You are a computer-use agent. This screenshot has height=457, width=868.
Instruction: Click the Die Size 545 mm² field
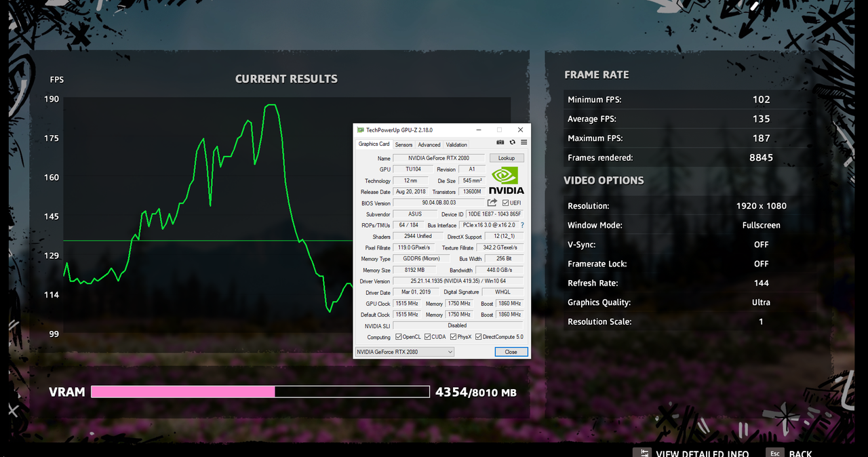coord(472,181)
